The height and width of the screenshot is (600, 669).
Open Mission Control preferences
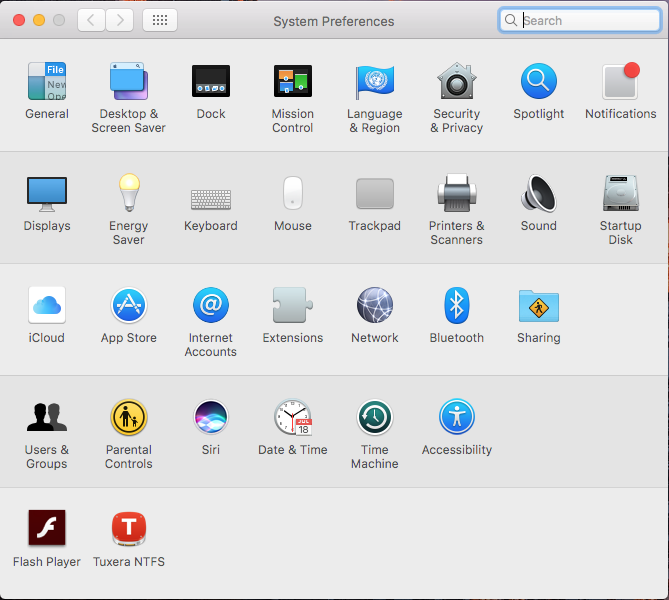293,82
